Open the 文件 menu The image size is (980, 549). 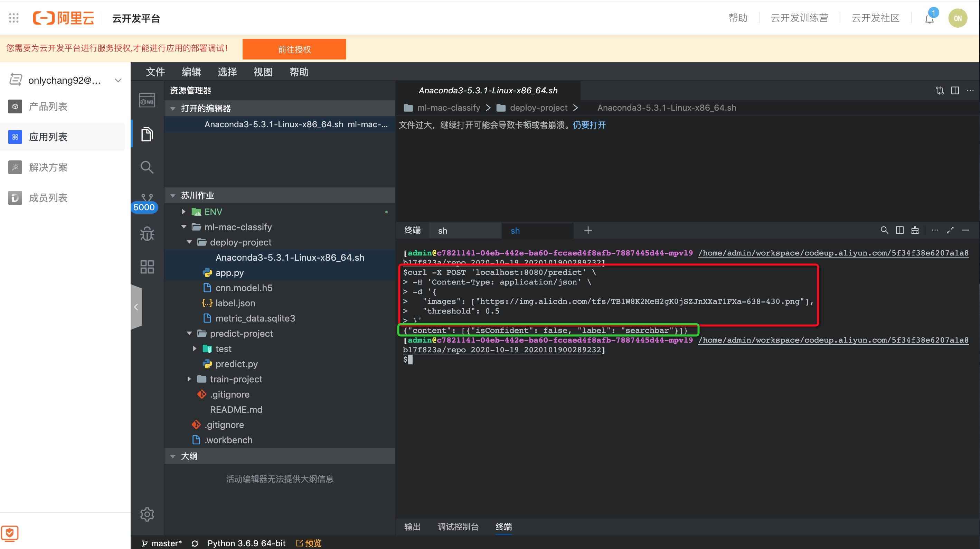155,72
